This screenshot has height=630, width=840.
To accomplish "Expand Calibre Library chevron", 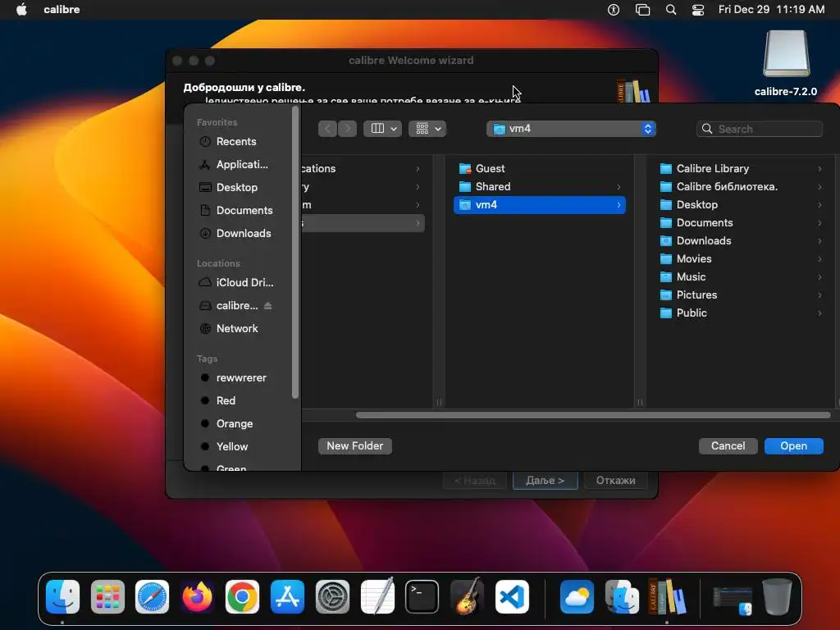I will 819,169.
